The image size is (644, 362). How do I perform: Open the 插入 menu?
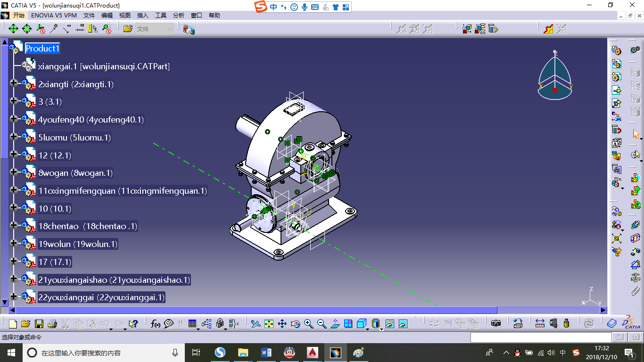pyautogui.click(x=142, y=16)
